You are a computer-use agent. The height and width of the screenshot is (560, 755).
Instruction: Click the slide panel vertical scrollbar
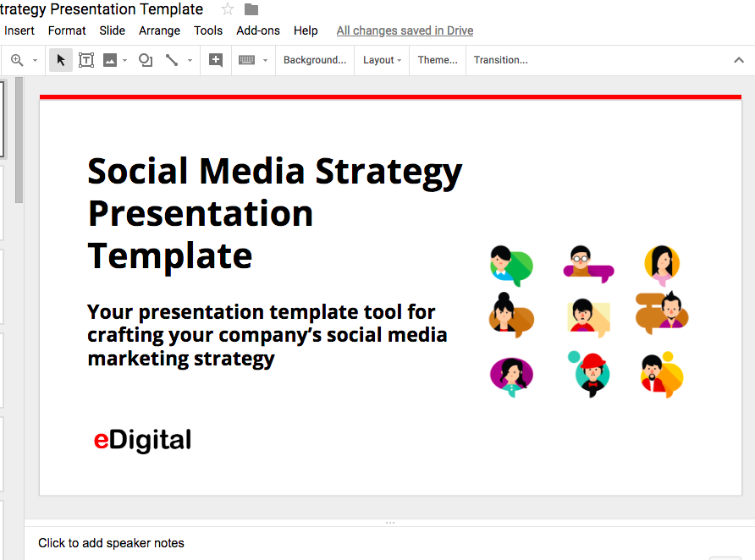19,140
